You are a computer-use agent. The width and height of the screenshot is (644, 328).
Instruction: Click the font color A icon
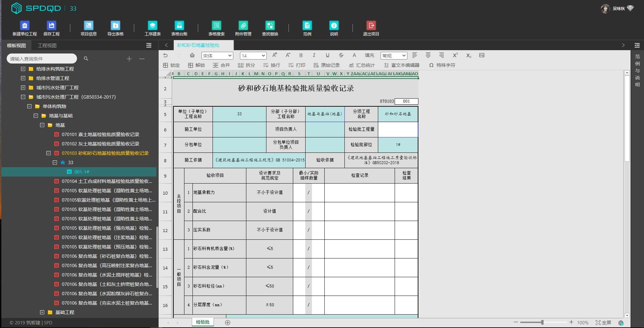[x=354, y=55]
